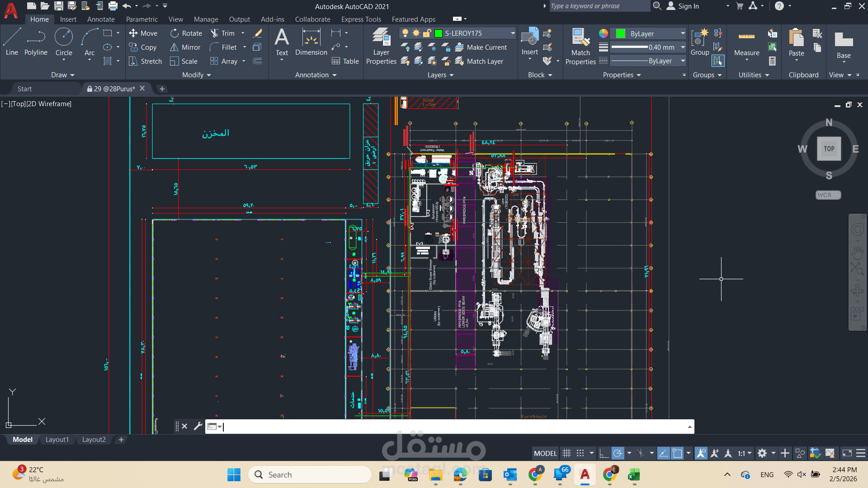Screen dimensions: 868x488
Task: Click Match Layer button
Action: pyautogui.click(x=479, y=61)
